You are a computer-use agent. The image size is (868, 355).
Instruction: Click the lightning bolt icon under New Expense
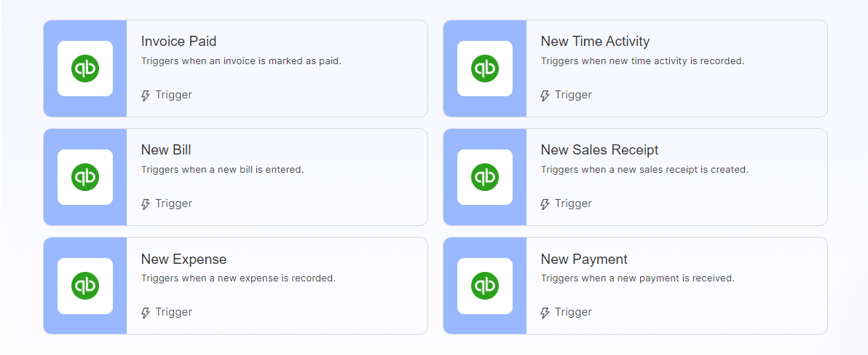coord(146,312)
